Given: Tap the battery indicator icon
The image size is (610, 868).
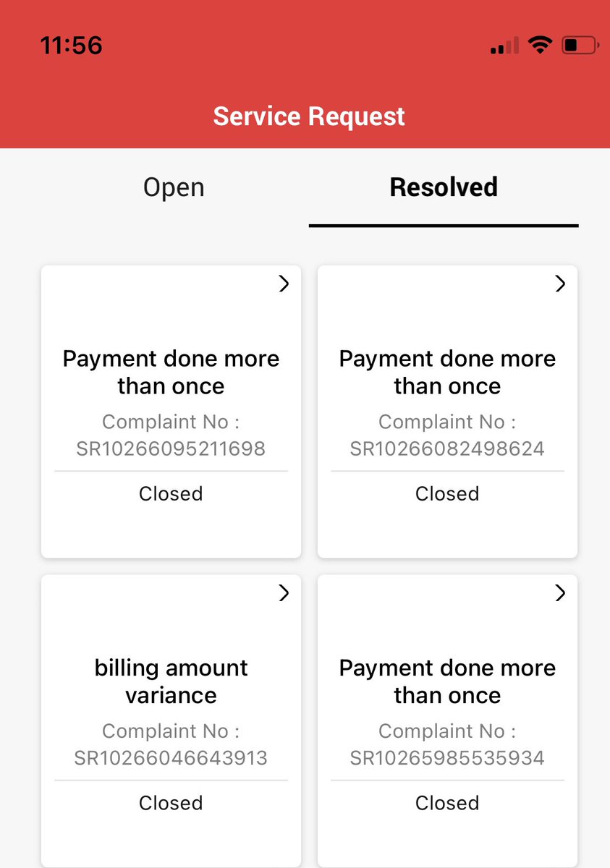Looking at the screenshot, I should coord(580,46).
